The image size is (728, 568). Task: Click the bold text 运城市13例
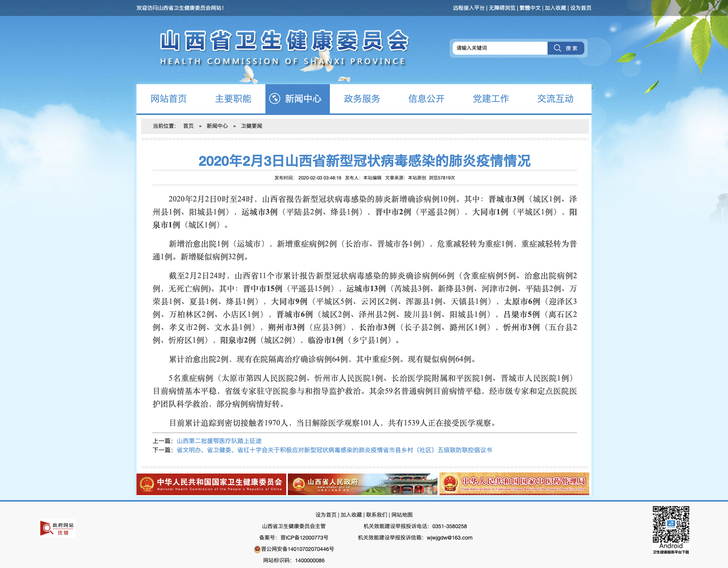point(366,289)
